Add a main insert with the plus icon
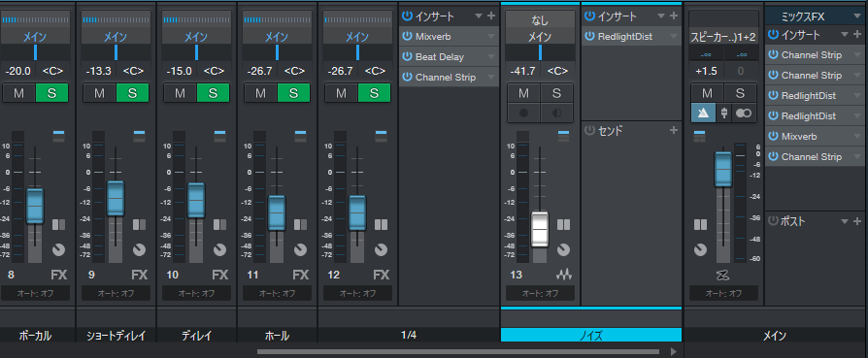The height and width of the screenshot is (358, 868). 858,34
